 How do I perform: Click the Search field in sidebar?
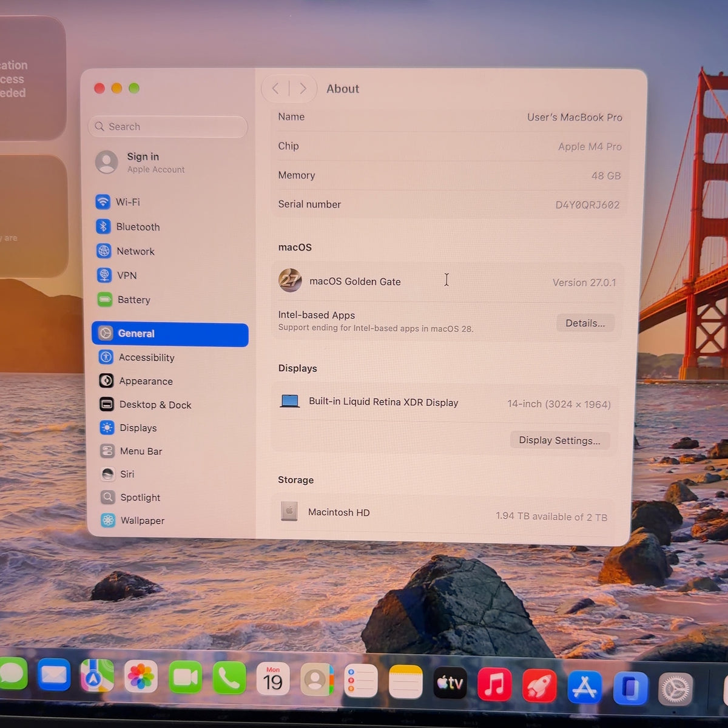point(168,127)
